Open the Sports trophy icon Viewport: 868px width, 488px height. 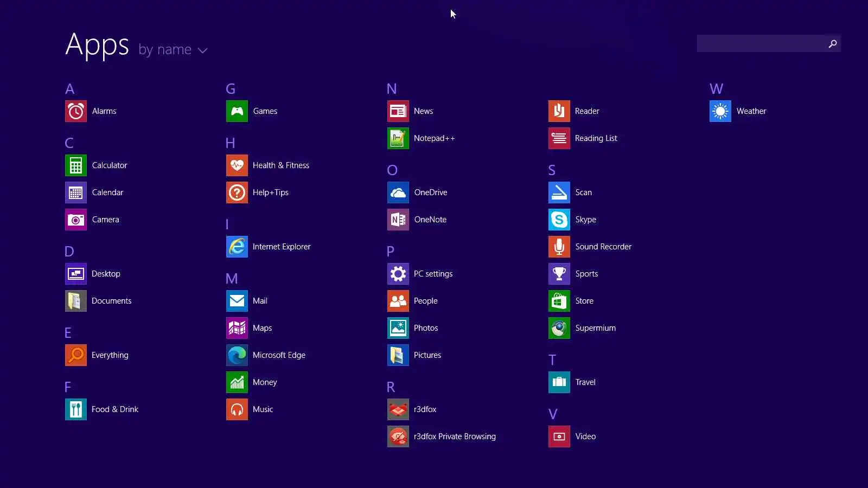559,274
